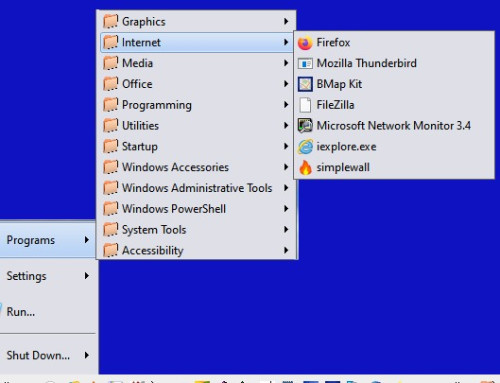Click the Network Monitor icon

[305, 126]
